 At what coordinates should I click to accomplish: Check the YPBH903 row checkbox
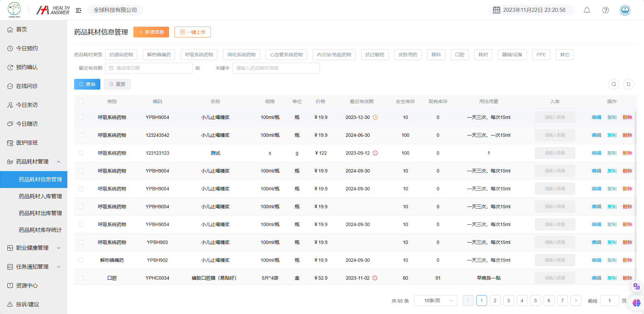click(x=81, y=242)
